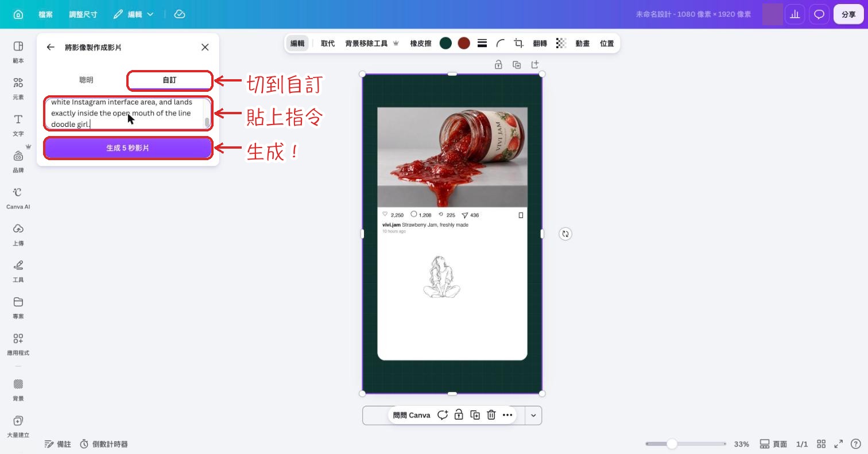
Task: Open the comments speech bubble icon
Action: click(819, 14)
